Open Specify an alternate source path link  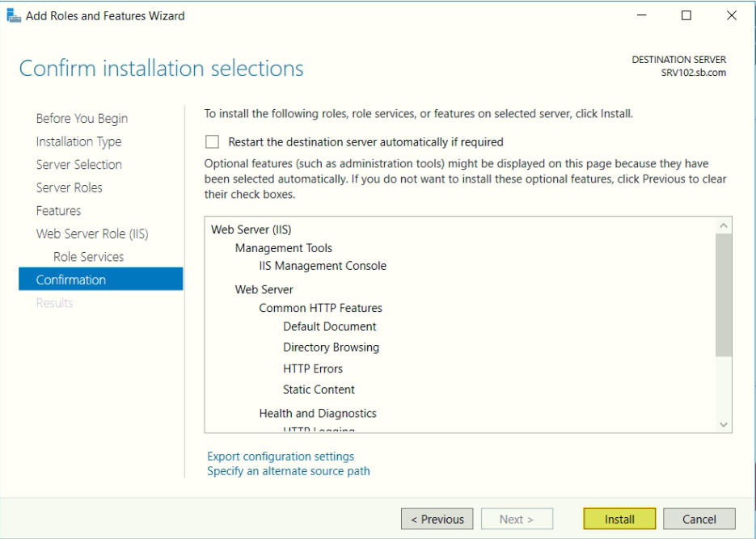click(289, 471)
